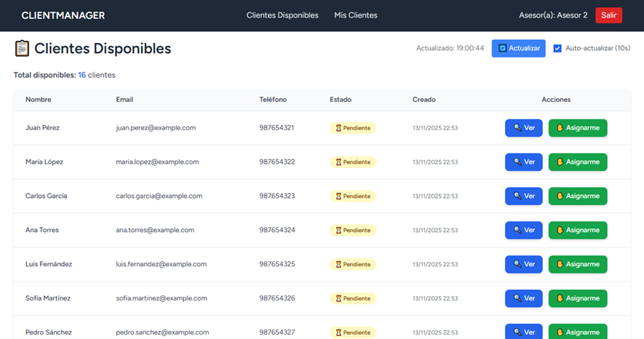
Task: Click hand icon in María López's Asignarme button
Action: click(560, 162)
